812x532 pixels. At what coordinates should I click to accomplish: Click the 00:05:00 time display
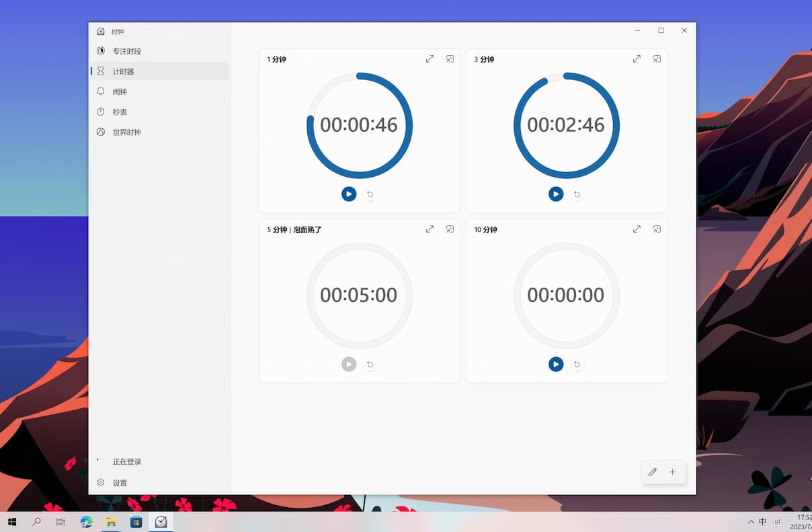[359, 295]
